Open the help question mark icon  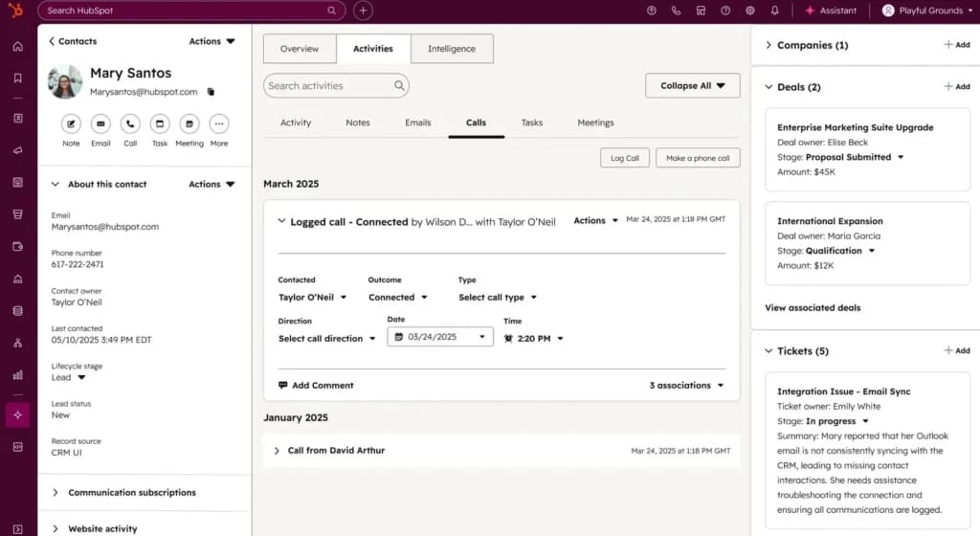pyautogui.click(x=725, y=11)
